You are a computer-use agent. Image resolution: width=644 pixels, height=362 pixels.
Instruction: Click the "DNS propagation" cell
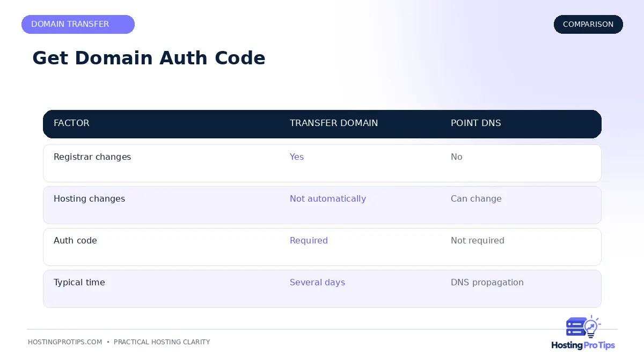487,283
